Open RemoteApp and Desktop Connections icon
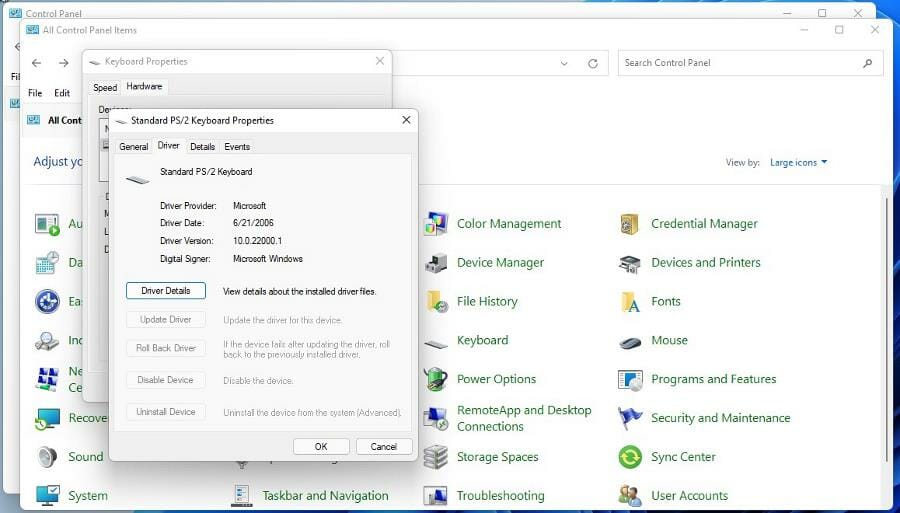The height and width of the screenshot is (513, 900). tap(436, 418)
